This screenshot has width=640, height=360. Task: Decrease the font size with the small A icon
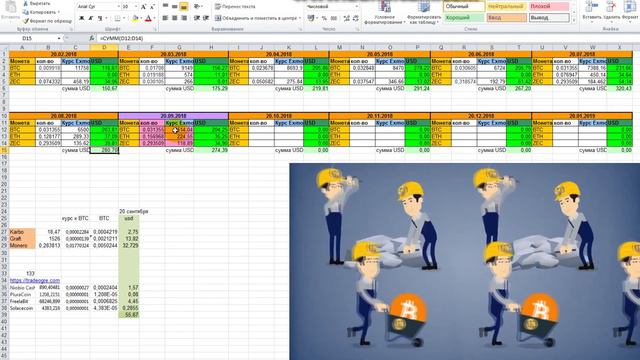pyautogui.click(x=152, y=7)
